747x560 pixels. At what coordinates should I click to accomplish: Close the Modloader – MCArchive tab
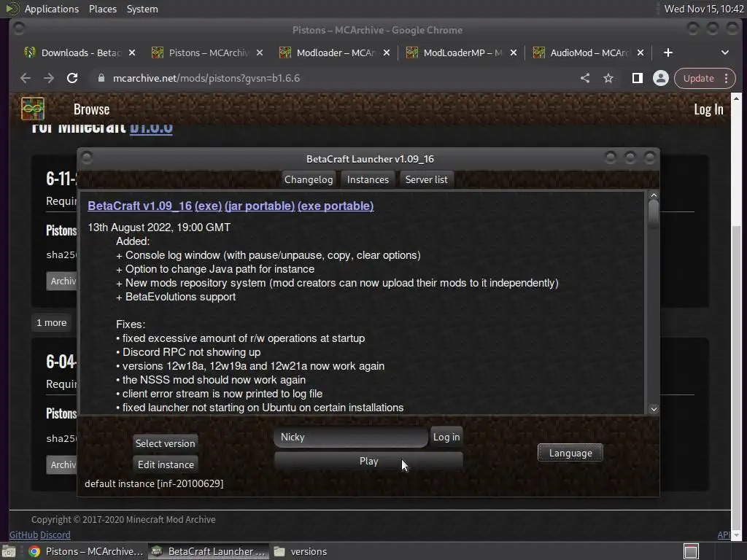(387, 52)
